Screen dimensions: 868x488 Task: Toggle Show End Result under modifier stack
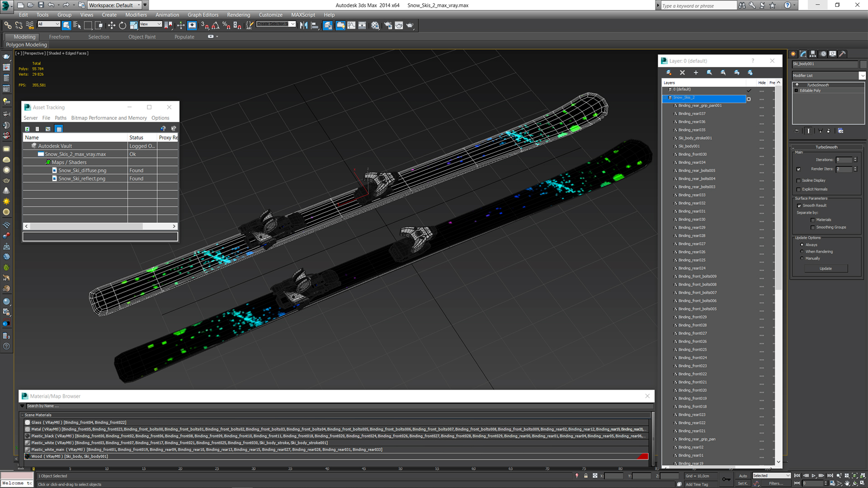click(x=808, y=131)
